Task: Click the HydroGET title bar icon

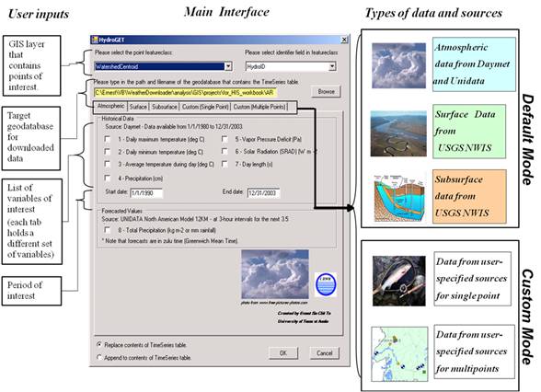Action: click(x=95, y=40)
